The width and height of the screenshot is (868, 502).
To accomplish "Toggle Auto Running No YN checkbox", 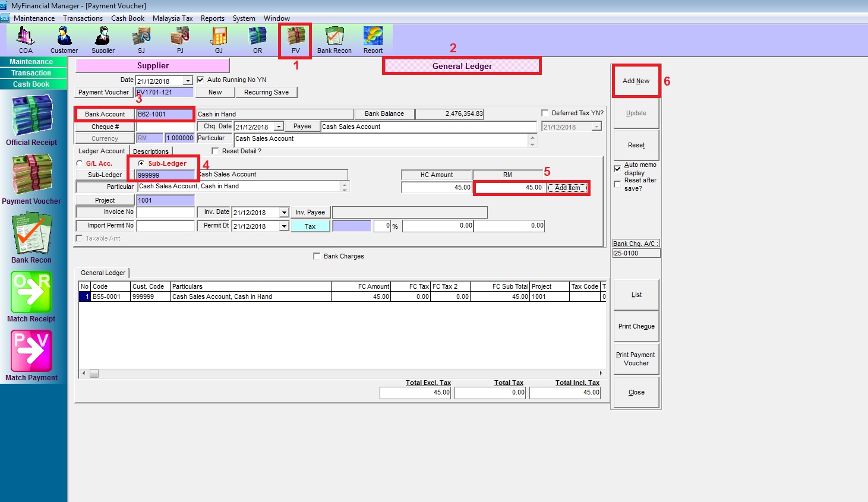I will click(x=200, y=80).
